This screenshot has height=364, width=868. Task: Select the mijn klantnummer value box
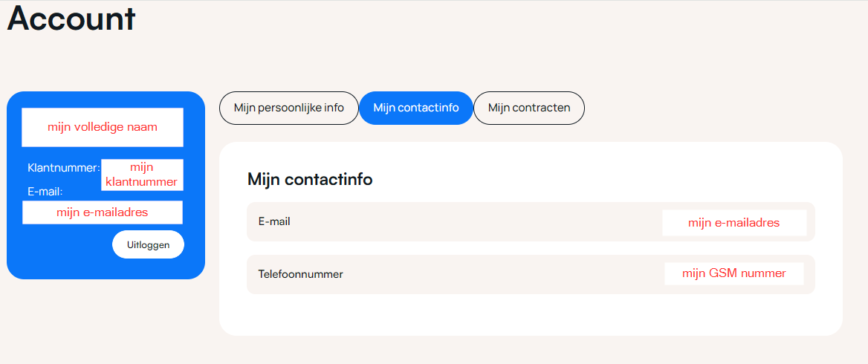(x=142, y=175)
